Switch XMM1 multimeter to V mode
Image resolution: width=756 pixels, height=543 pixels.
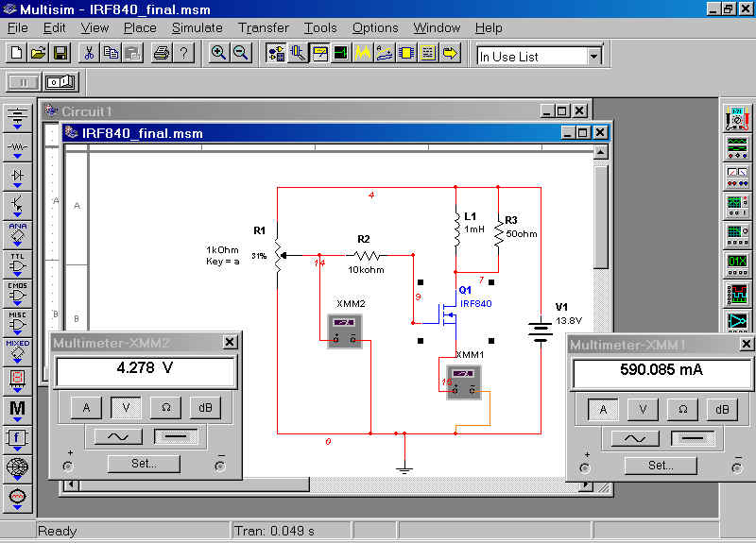[x=643, y=410]
